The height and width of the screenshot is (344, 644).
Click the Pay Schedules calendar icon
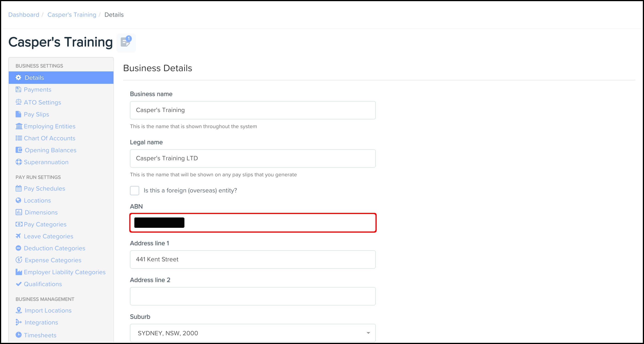click(x=19, y=189)
